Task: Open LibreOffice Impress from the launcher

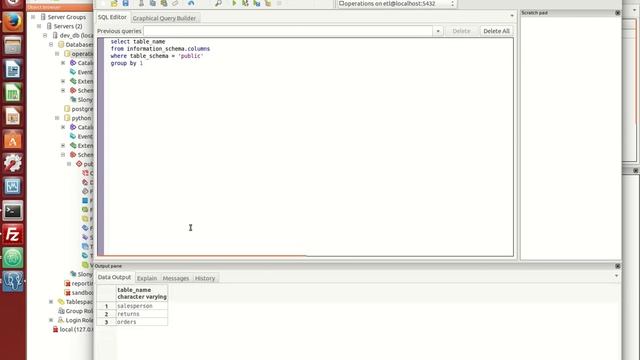Action: 13,117
